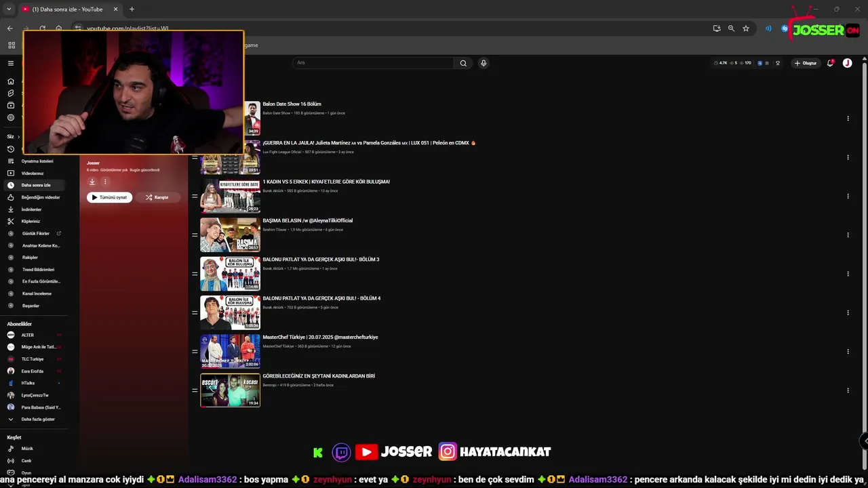Open options menu for Balon Date Show video
Screen dimensions: 868x488
click(848, 119)
